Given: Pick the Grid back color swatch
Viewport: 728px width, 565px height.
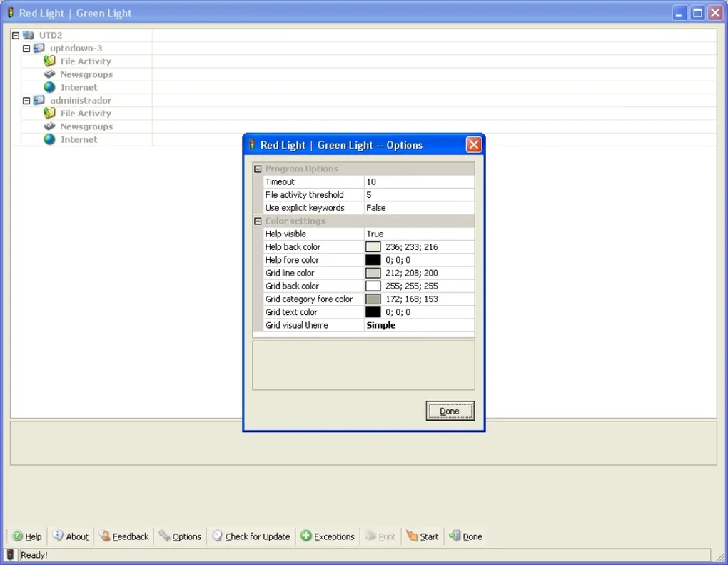Looking at the screenshot, I should [373, 286].
